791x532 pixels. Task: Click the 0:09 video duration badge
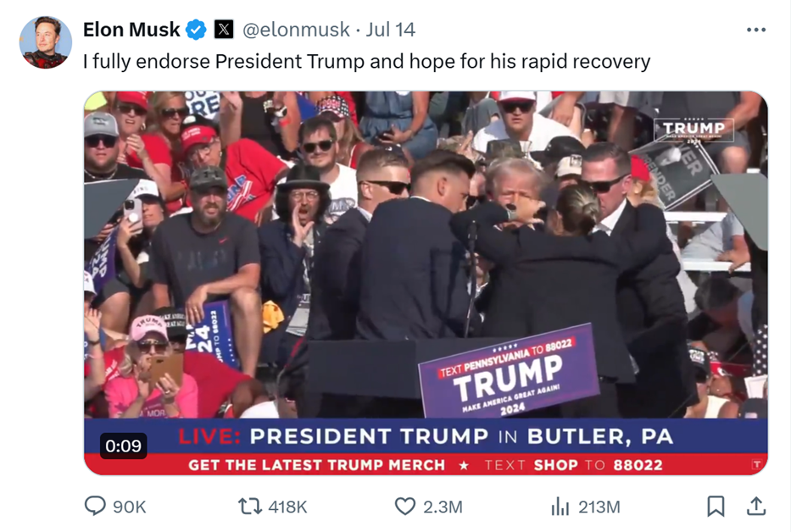click(x=124, y=446)
